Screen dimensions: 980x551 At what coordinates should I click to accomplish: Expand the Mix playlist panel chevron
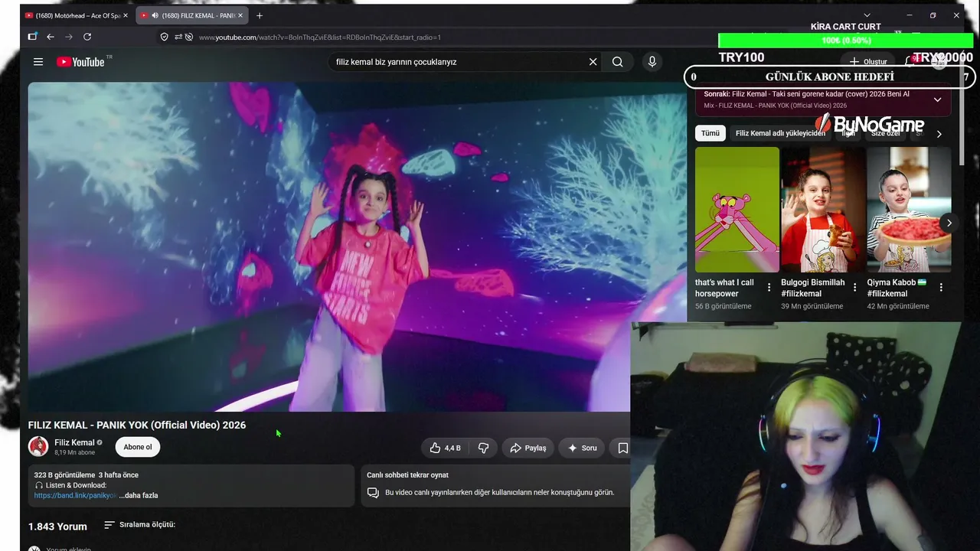click(937, 99)
